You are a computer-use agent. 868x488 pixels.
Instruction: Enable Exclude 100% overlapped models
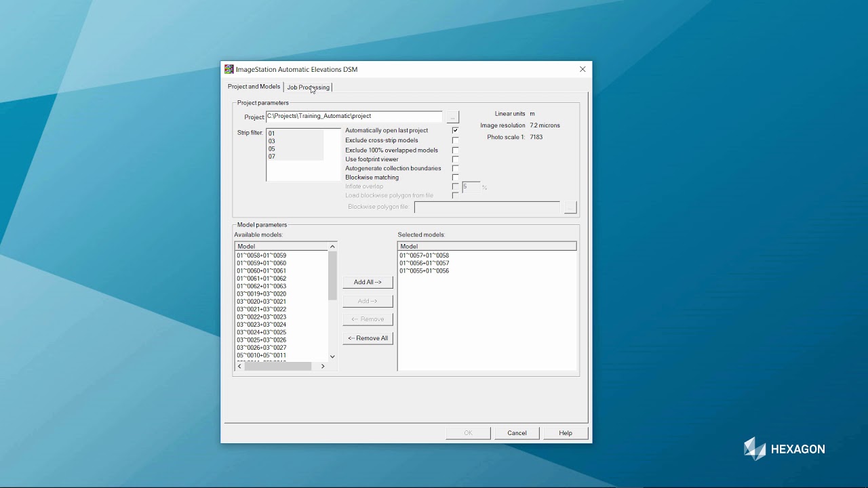(x=455, y=150)
